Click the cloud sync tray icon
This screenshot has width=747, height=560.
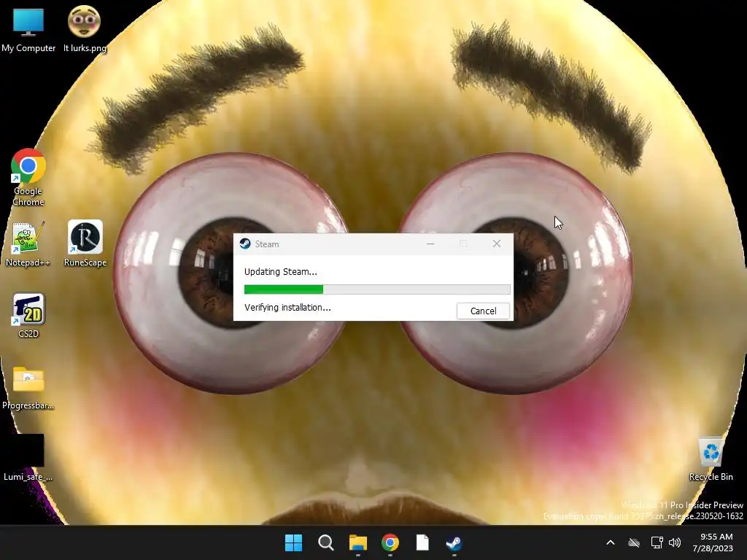pyautogui.click(x=634, y=542)
